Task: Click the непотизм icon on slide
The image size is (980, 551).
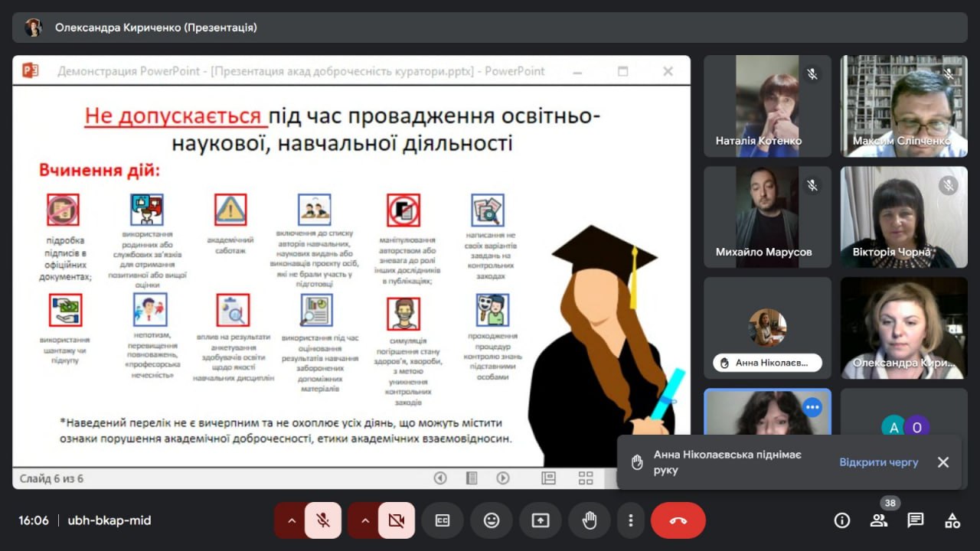Action: (x=150, y=310)
